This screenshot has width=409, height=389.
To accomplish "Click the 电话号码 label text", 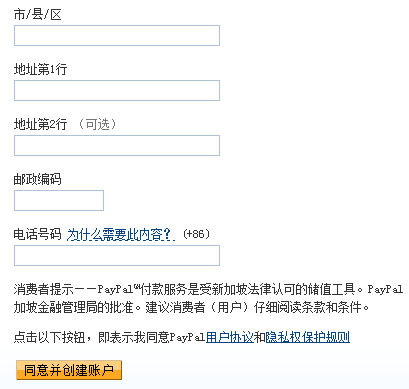I will click(37, 234).
